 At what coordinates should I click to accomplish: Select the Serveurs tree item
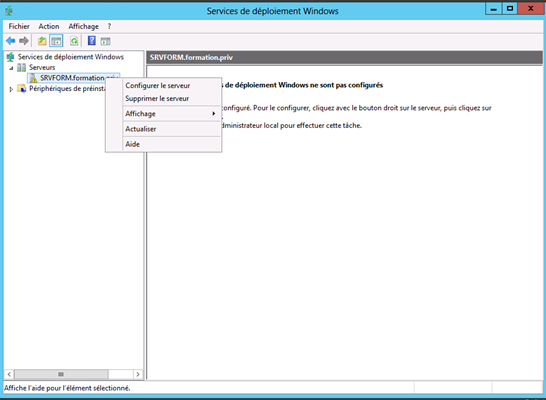(42, 68)
